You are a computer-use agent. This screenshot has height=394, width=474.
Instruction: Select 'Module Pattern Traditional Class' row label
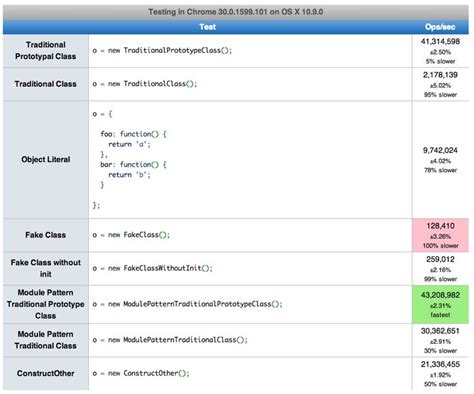tap(46, 340)
